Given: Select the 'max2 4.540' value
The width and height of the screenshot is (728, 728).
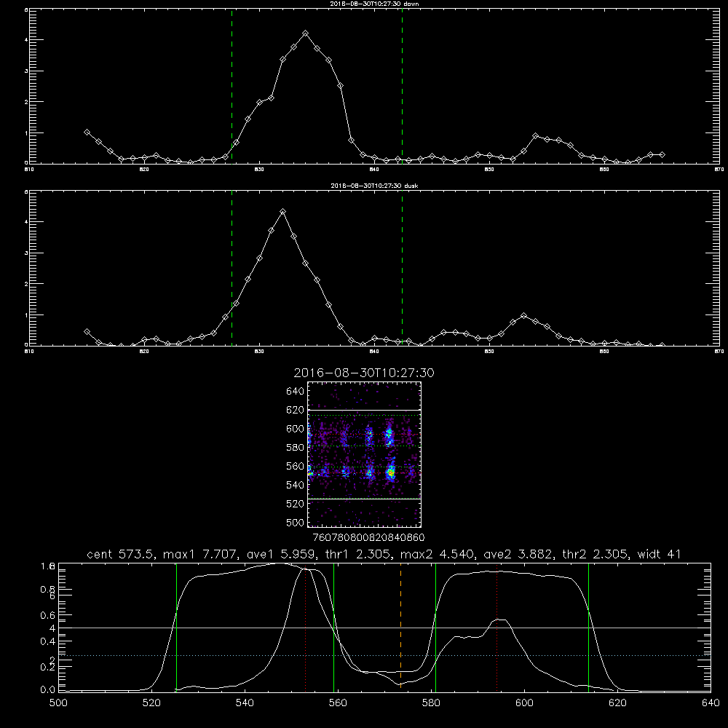Looking at the screenshot, I should pos(438,554).
